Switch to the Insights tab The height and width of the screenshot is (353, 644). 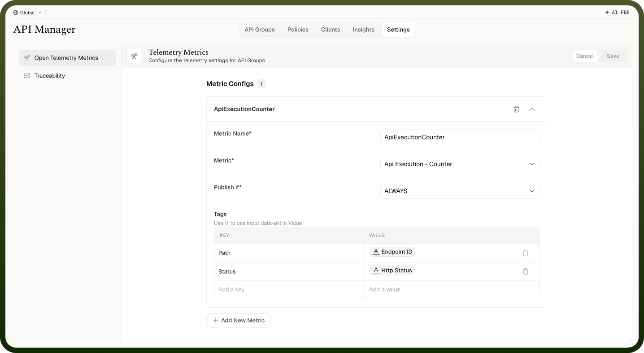tap(363, 30)
